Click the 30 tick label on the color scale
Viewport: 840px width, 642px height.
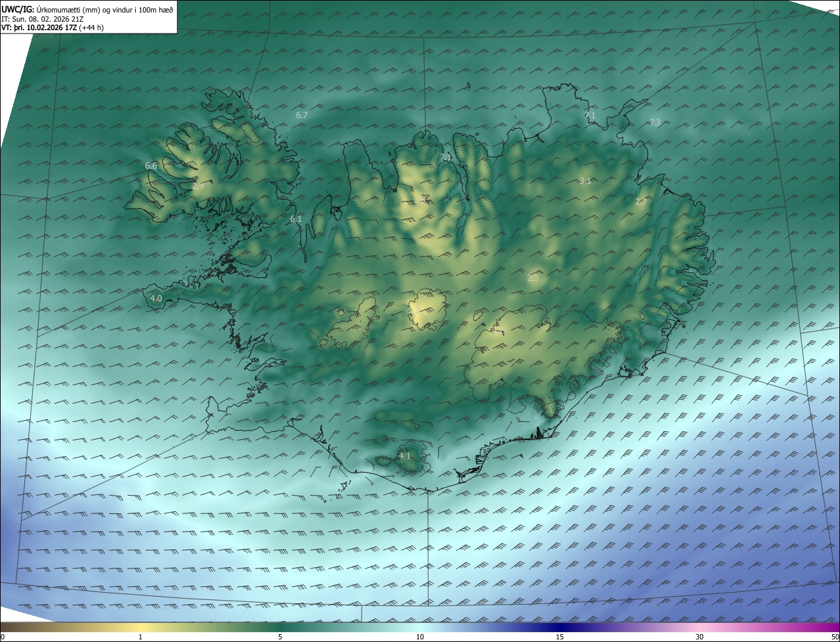click(x=700, y=637)
